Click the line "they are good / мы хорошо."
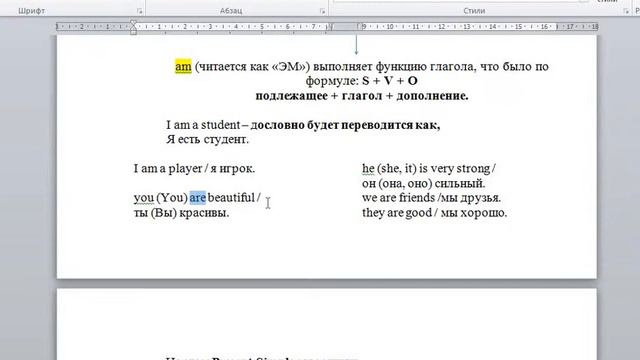The width and height of the screenshot is (640, 360). (x=434, y=213)
